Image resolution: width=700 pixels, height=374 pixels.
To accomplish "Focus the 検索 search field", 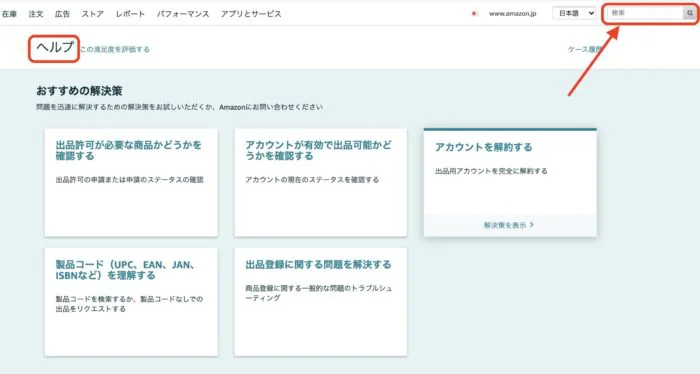I will point(645,13).
